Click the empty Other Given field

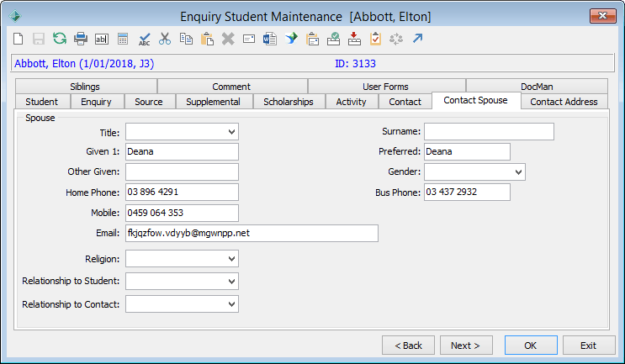point(183,172)
